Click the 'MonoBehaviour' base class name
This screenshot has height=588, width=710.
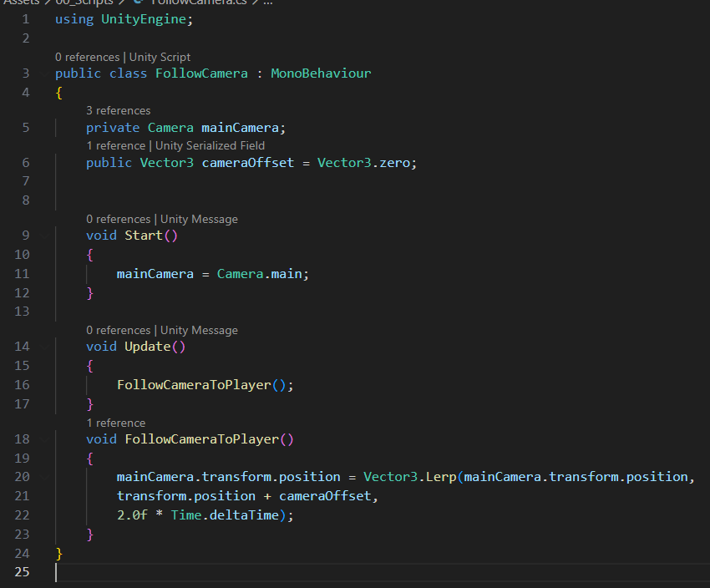(321, 73)
